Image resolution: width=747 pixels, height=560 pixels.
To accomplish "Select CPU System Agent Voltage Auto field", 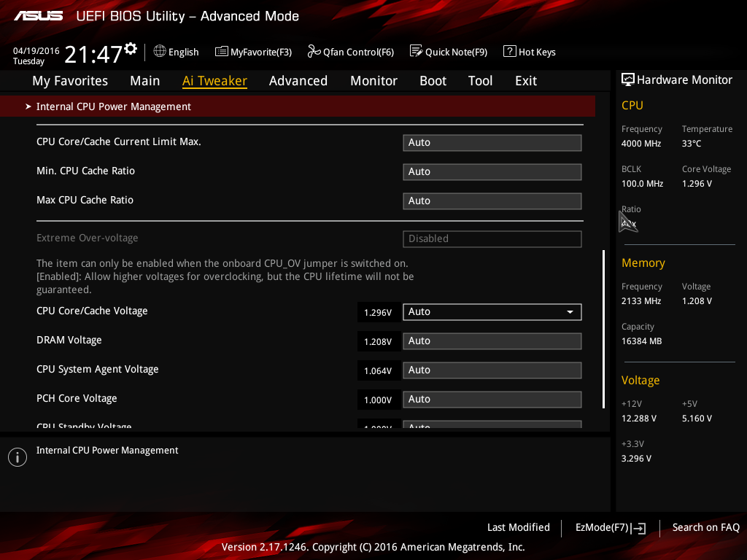I will point(492,370).
